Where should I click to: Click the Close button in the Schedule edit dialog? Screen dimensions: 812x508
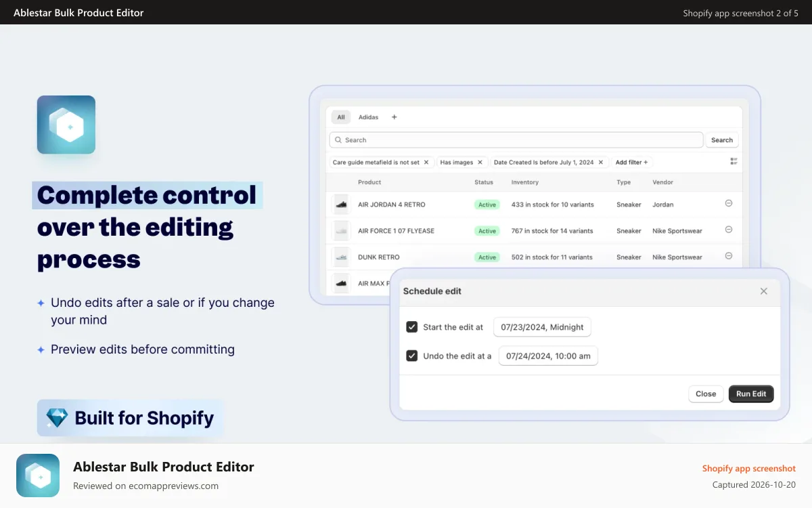point(706,394)
